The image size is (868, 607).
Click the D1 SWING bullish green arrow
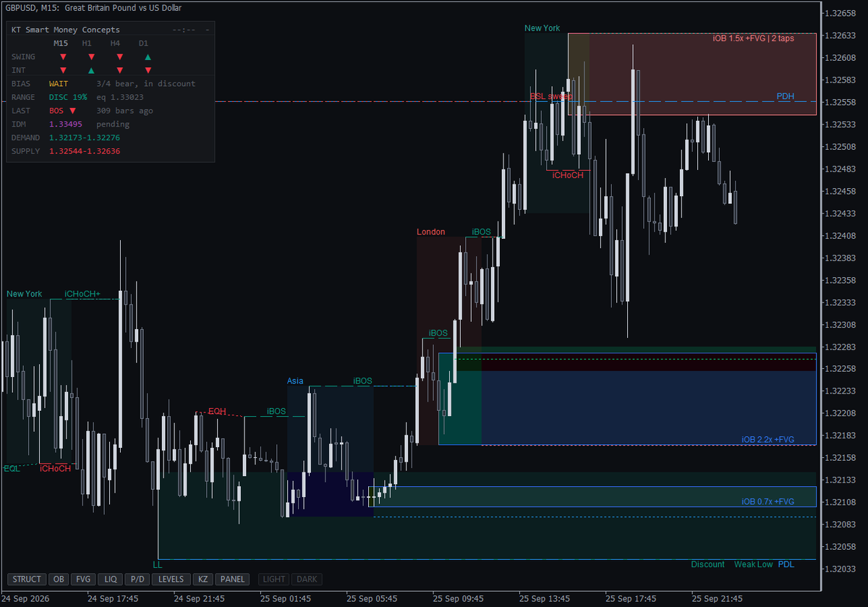click(x=148, y=56)
